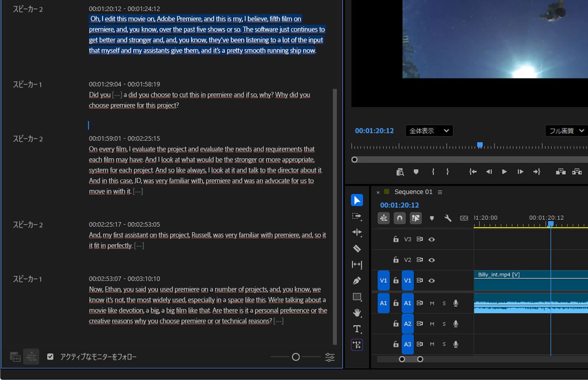
Task: Hide the V1 track output eye
Action: (x=432, y=281)
